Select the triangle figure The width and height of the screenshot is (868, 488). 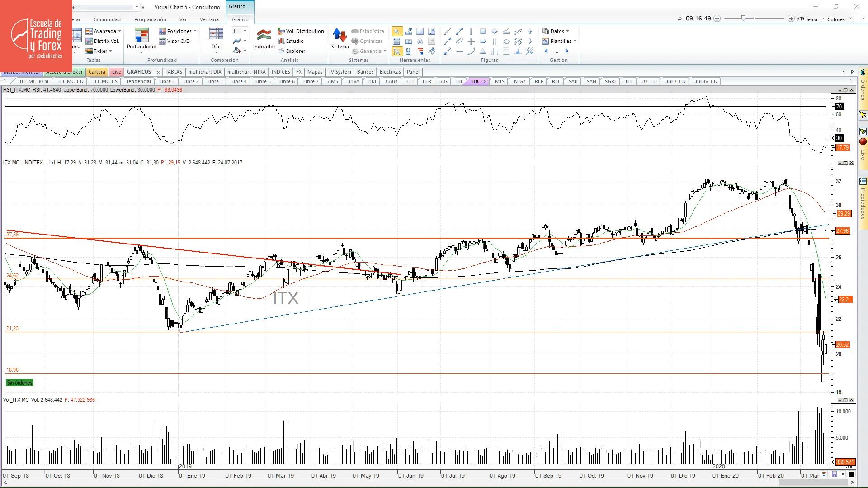pyautogui.click(x=483, y=51)
